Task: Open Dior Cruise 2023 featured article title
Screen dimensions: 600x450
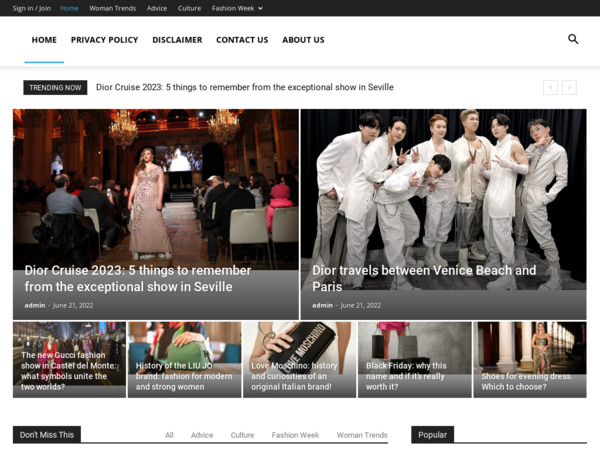Action: (x=138, y=279)
